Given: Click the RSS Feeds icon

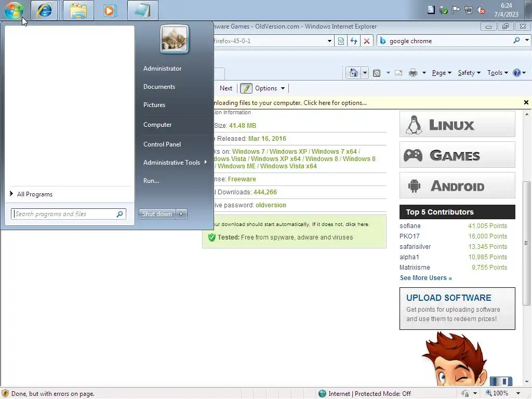Looking at the screenshot, I should coord(376,73).
